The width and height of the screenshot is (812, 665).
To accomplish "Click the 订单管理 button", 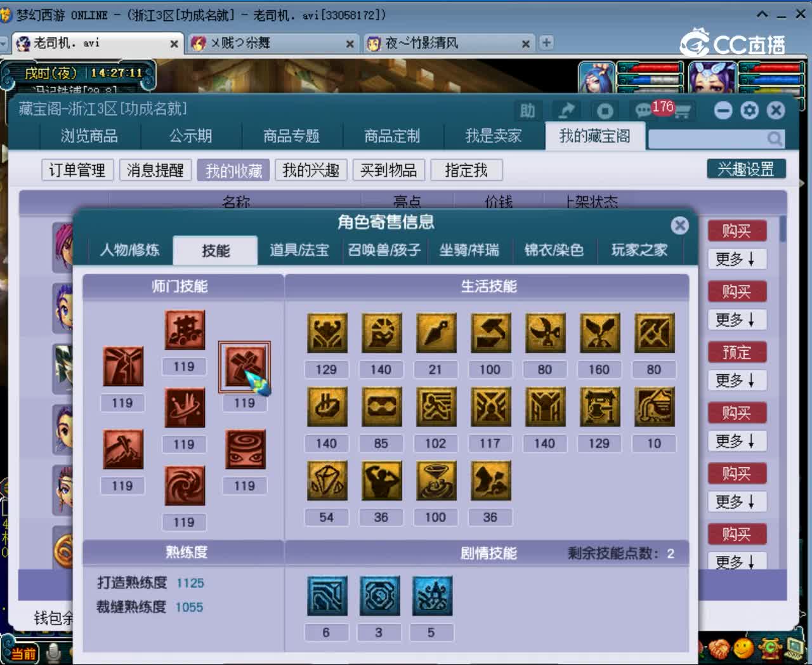I will pos(77,170).
